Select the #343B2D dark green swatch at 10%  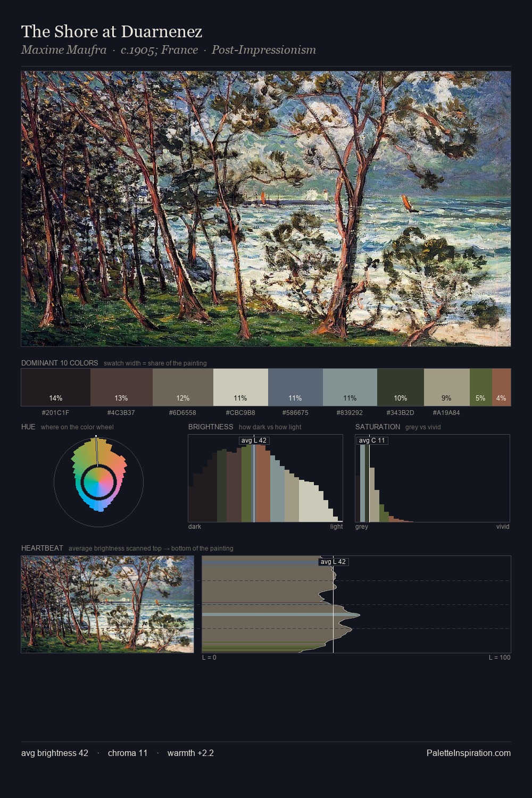401,387
